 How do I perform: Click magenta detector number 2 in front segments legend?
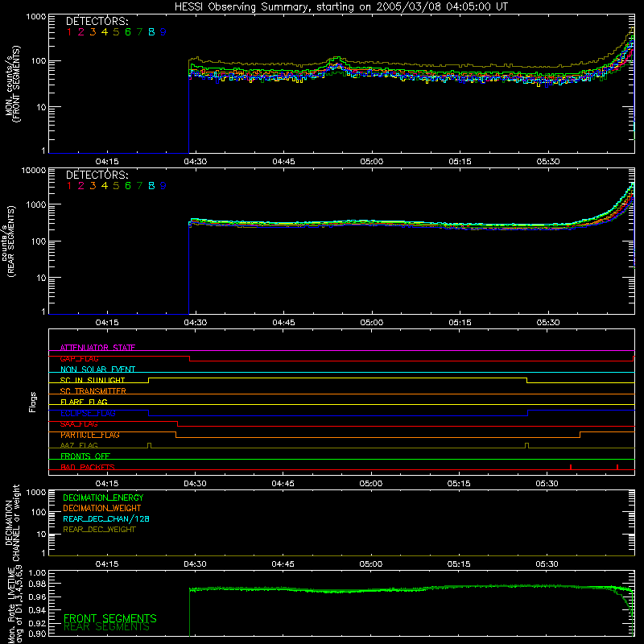pyautogui.click(x=81, y=32)
